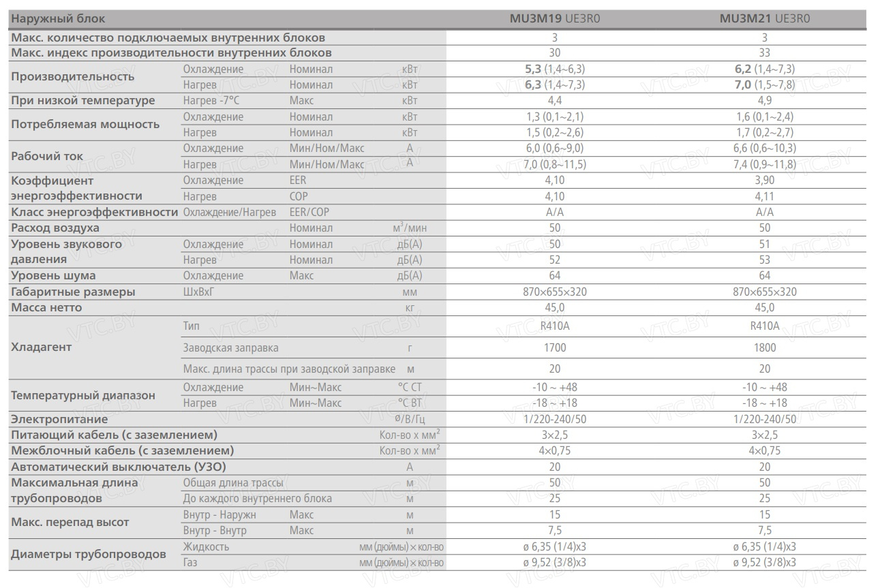Click the 'Диаметры трубопроводов' row label
Viewport: 880px width, 588px height.
point(89,554)
